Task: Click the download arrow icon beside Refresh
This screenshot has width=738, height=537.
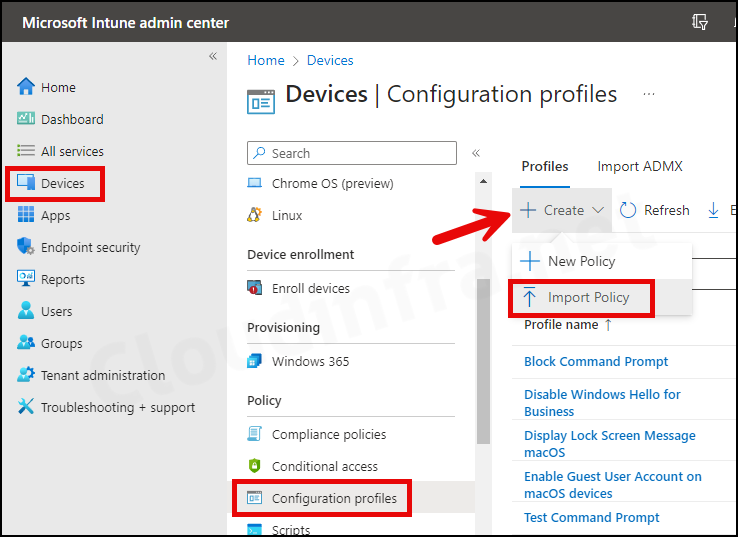Action: coord(714,210)
